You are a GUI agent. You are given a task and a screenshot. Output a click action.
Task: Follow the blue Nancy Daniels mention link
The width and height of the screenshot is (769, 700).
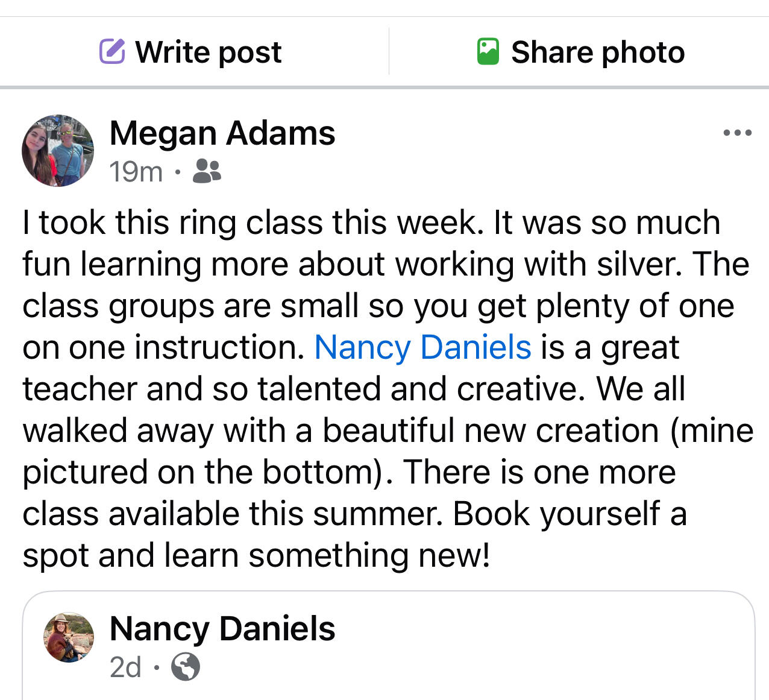pos(422,347)
